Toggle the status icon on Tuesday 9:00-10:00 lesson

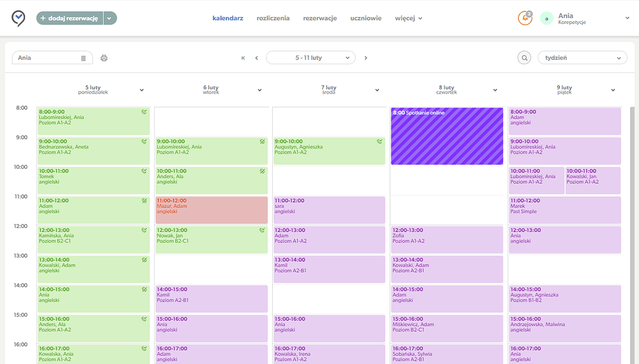(x=262, y=141)
